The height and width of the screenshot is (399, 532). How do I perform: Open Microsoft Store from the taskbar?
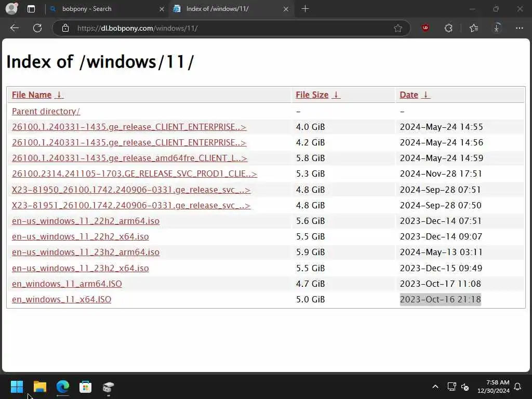[x=86, y=387]
